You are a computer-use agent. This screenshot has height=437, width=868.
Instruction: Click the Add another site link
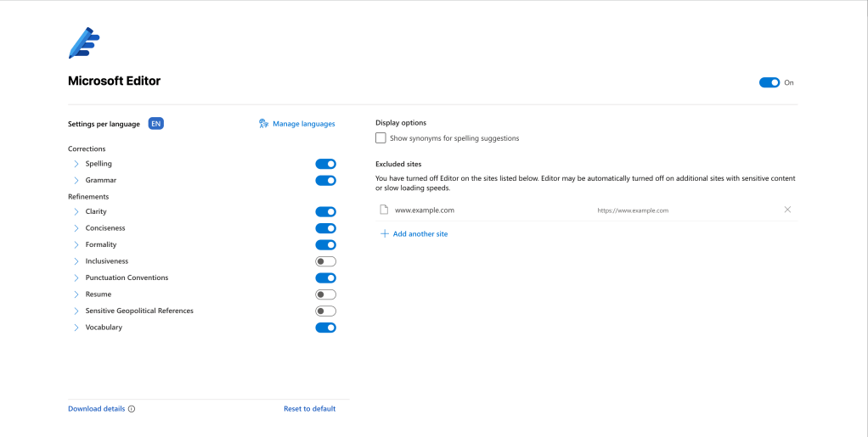(x=420, y=233)
